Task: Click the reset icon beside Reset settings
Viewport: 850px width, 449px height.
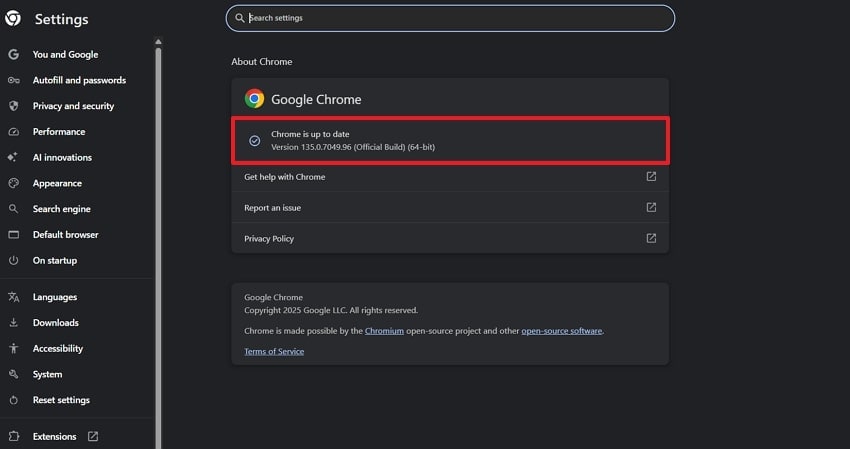Action: coord(14,400)
